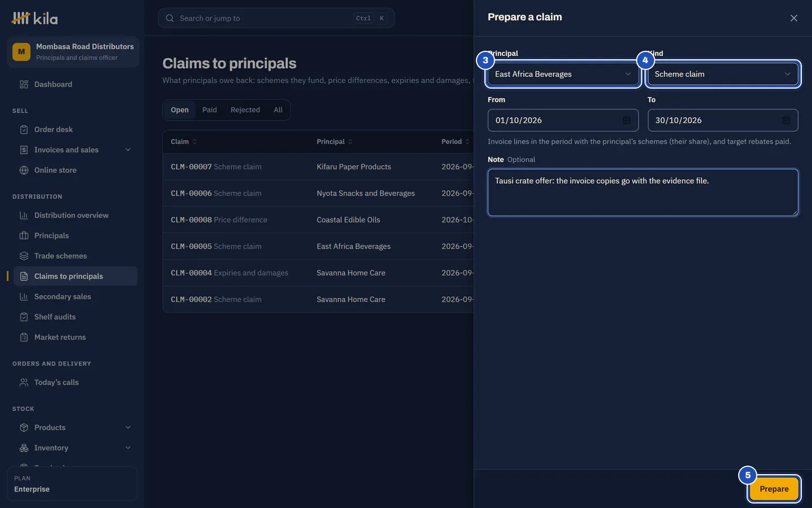Switch to the Open claims tab
Screen dimensions: 812x508
[180, 110]
